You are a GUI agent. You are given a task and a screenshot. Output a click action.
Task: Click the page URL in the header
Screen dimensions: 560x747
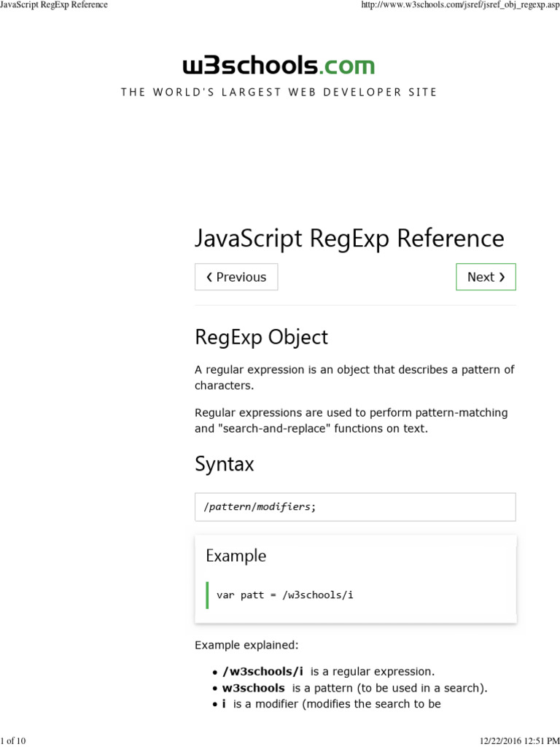(461, 5)
